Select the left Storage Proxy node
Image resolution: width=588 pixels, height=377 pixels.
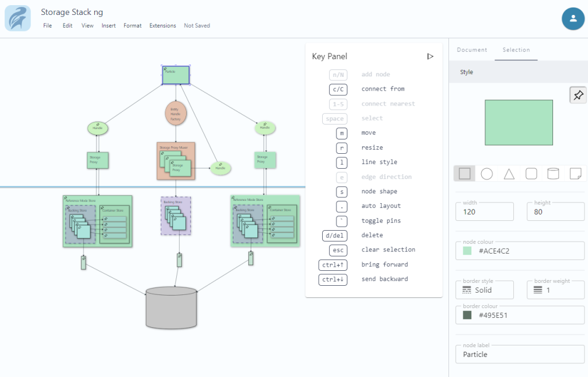(x=98, y=160)
